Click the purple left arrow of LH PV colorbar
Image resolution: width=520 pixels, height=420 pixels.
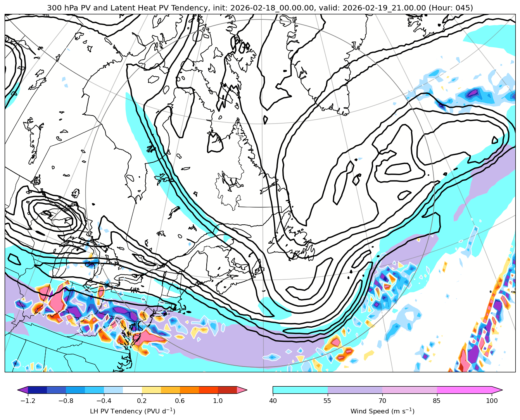pos(23,390)
